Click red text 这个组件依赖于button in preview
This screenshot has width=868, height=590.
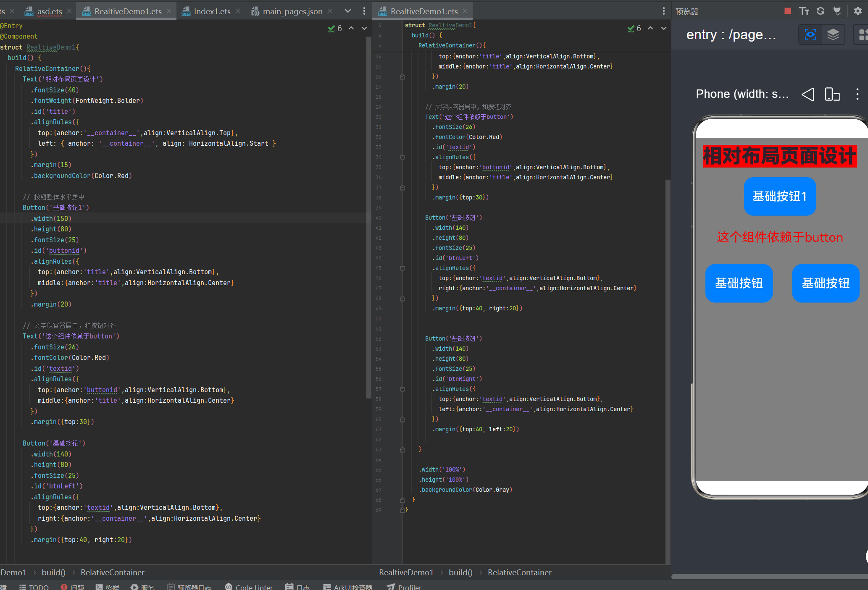(780, 237)
